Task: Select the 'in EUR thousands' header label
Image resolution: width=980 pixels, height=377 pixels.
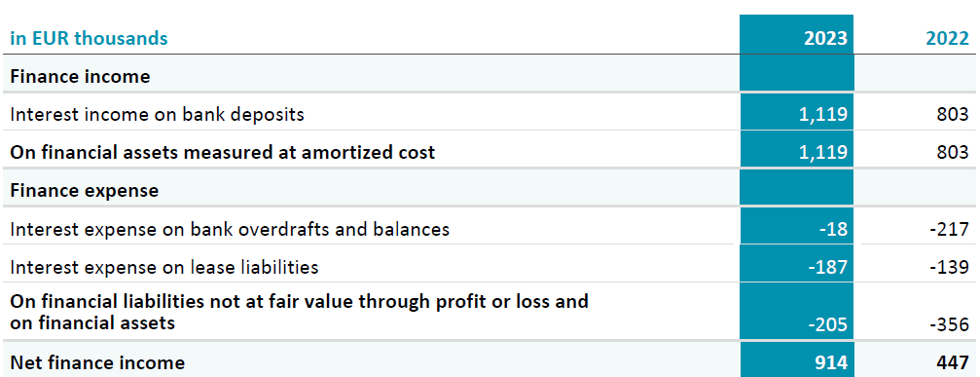Action: [89, 38]
